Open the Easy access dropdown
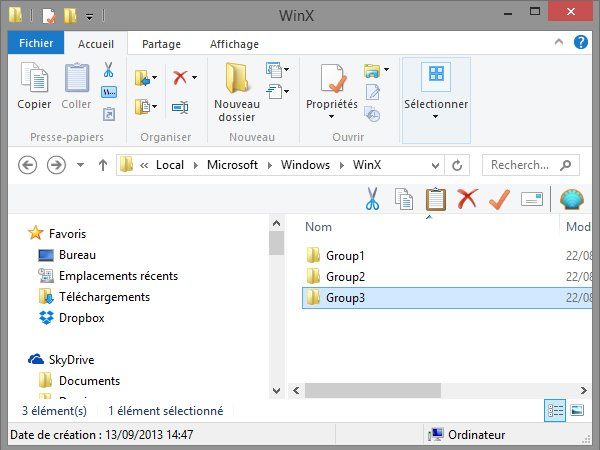 tap(277, 91)
